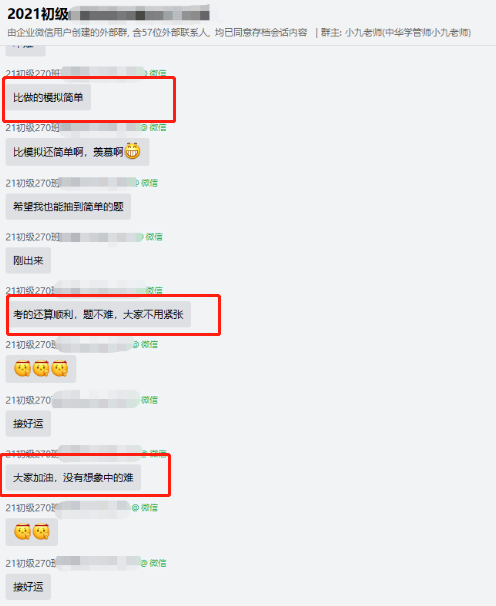
Task: Click the first emoji in three-emoji message
Action: (22, 368)
